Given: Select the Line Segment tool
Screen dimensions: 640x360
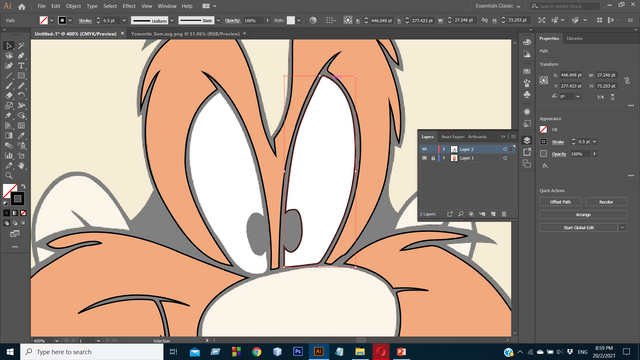Looking at the screenshot, I should click(9, 76).
